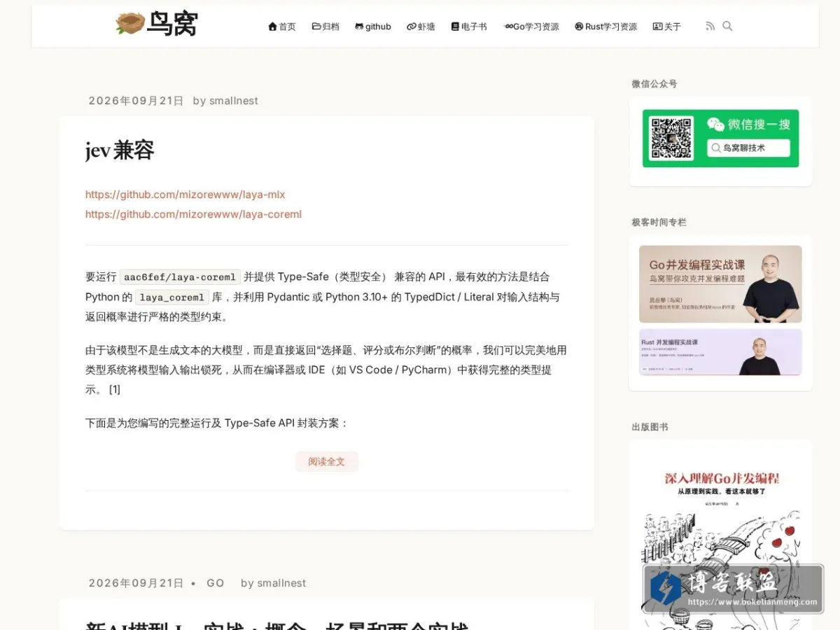This screenshot has width=840, height=630.
Task: Open the 虾塘 menu item
Action: point(421,27)
